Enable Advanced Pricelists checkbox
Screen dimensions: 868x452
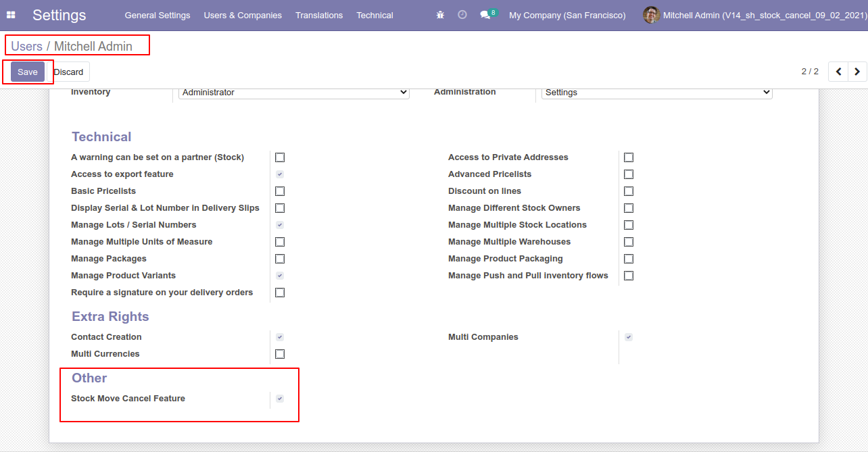click(629, 174)
